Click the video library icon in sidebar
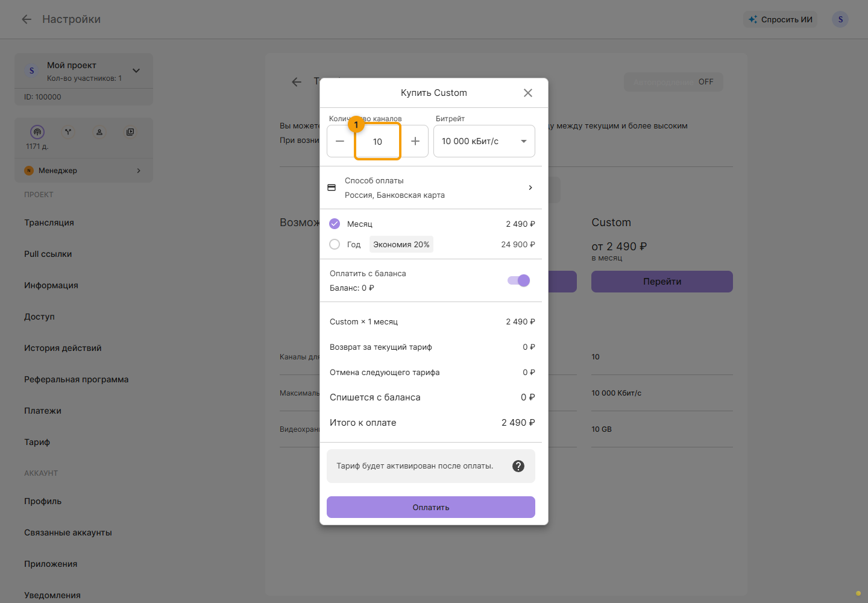The width and height of the screenshot is (868, 603). (130, 131)
